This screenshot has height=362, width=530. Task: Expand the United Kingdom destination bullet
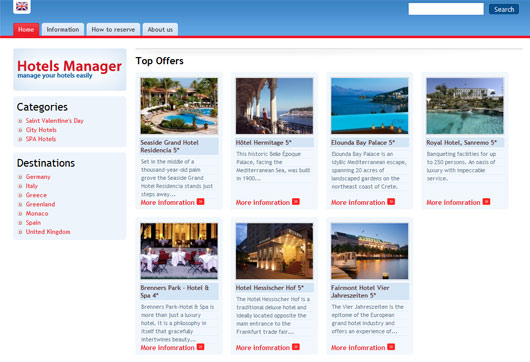[20, 232]
